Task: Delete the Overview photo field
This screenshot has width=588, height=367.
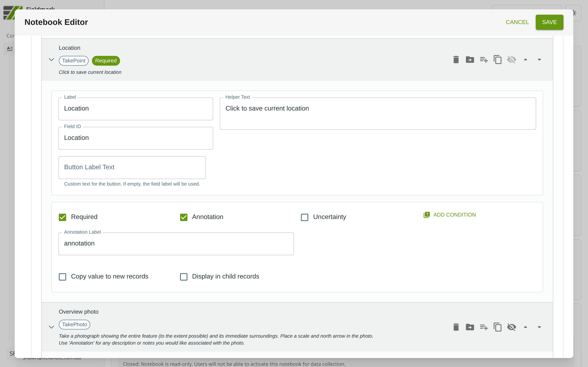Action: point(456,327)
